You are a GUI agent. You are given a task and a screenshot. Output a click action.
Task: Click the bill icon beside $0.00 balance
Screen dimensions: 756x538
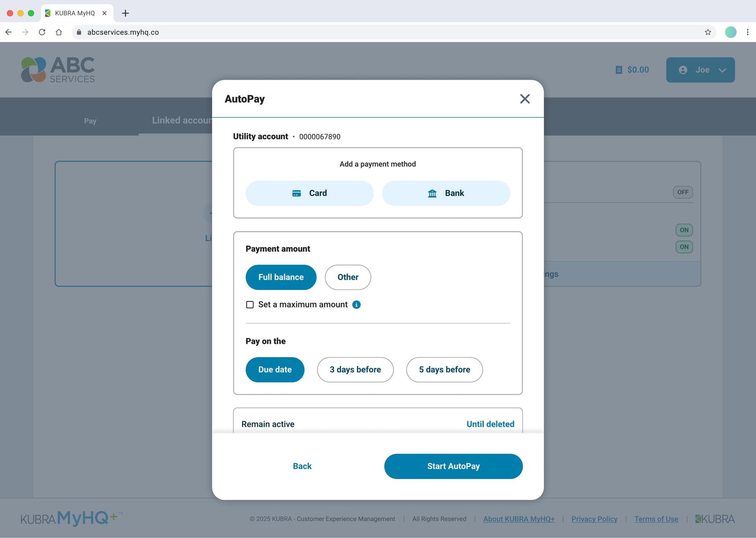click(x=619, y=70)
